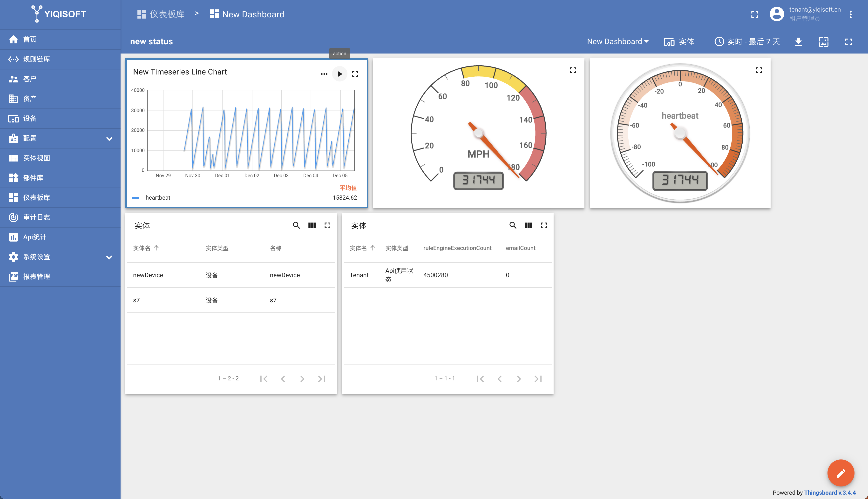
Task: Click the action play button on line chart
Action: coord(339,74)
